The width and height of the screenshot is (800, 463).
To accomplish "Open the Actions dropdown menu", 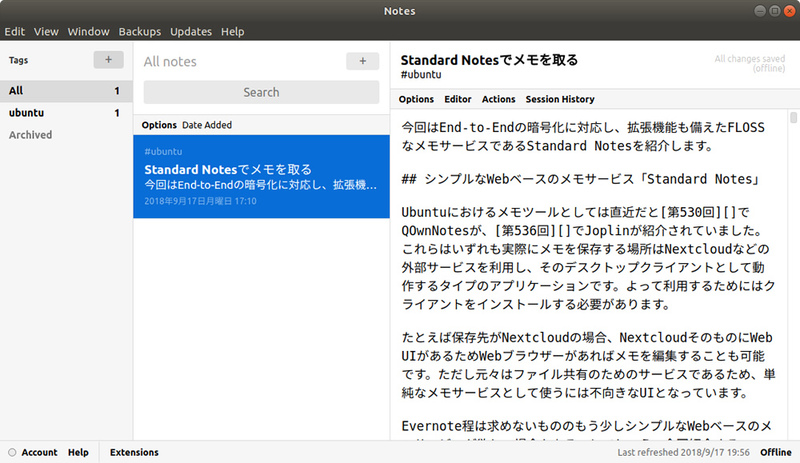I will [x=498, y=99].
